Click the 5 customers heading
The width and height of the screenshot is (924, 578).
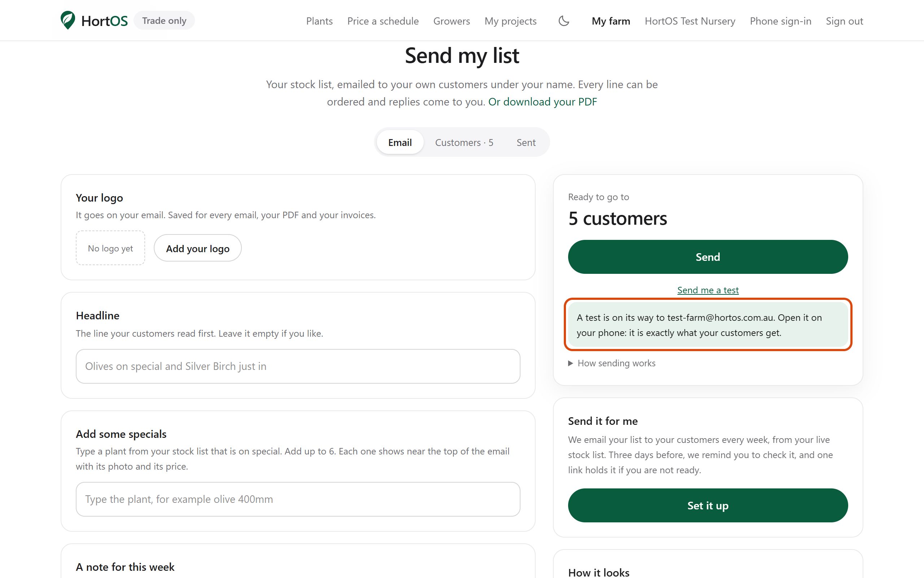(x=618, y=218)
